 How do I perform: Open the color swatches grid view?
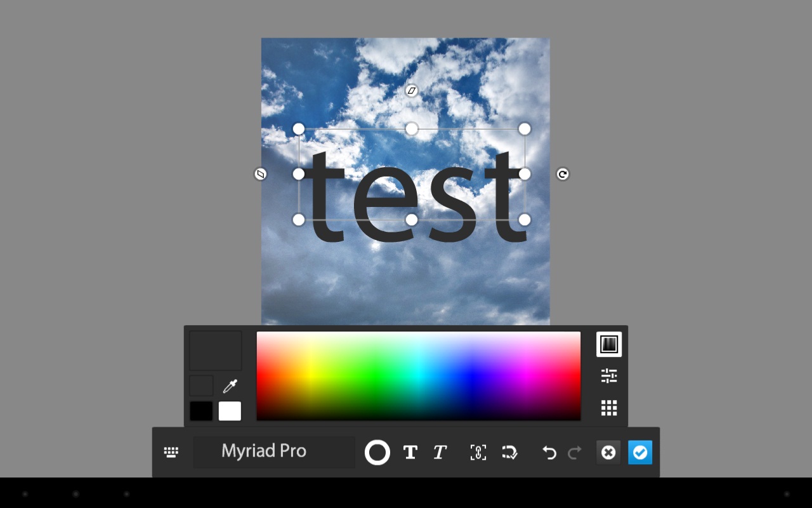coord(609,408)
